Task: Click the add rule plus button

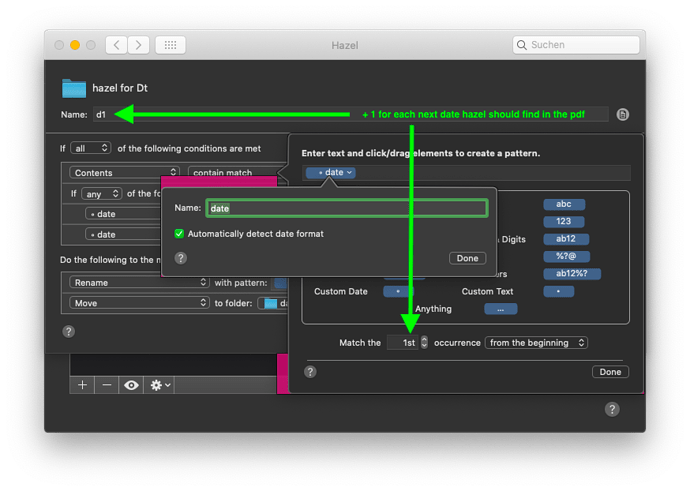Action: [83, 385]
